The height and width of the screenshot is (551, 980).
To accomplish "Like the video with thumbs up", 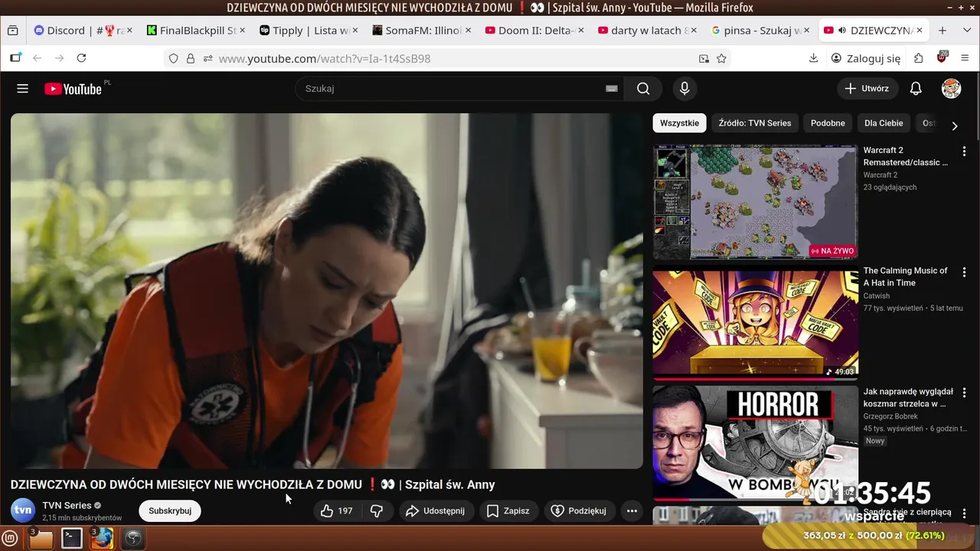I will [337, 511].
